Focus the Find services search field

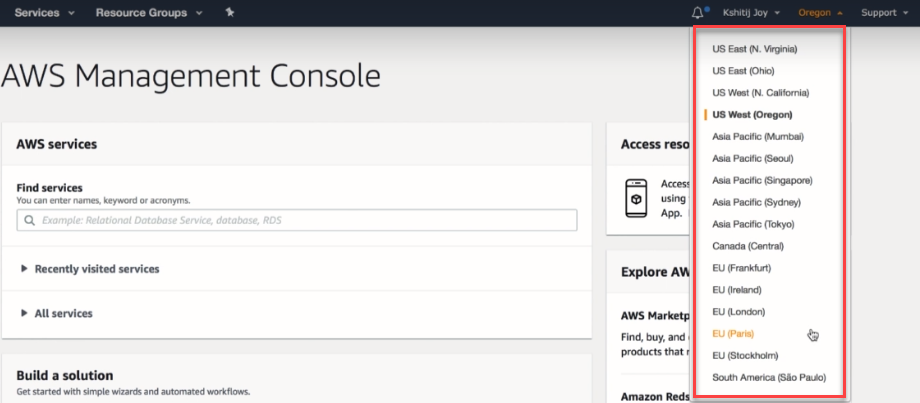[x=297, y=221]
